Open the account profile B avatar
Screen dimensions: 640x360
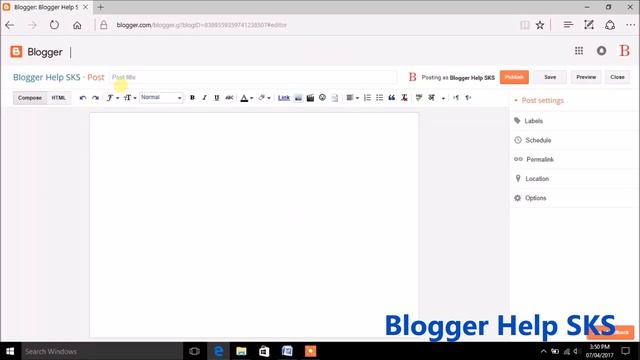(x=624, y=51)
